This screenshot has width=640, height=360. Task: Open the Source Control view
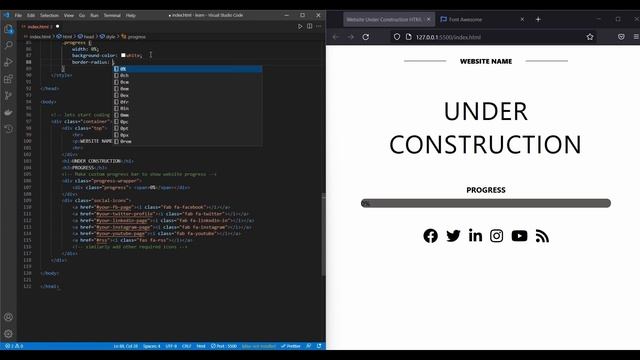(8, 96)
